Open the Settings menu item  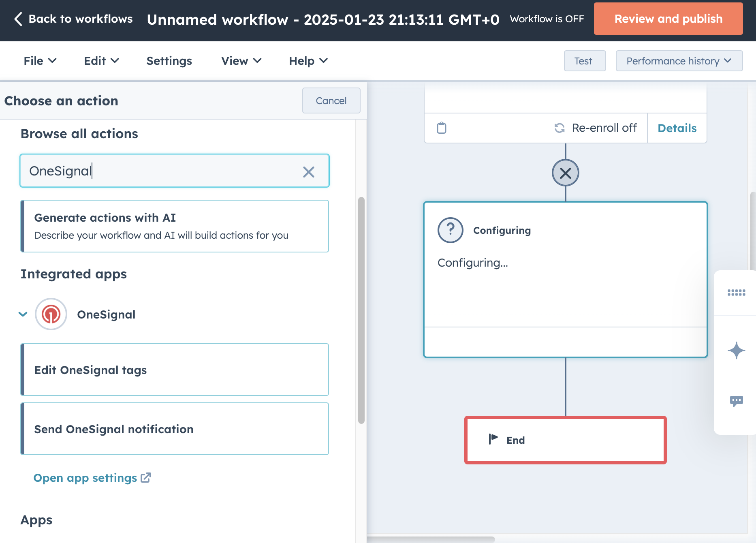pos(169,61)
